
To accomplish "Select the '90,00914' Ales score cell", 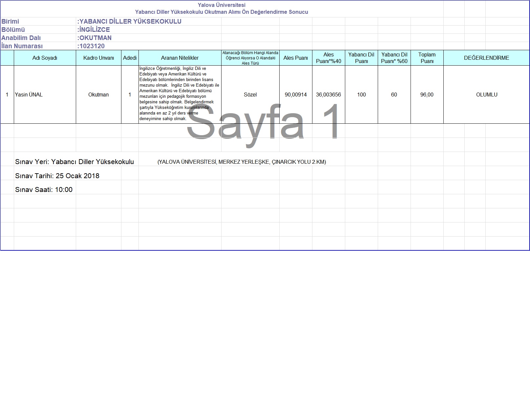I will 296,94.
